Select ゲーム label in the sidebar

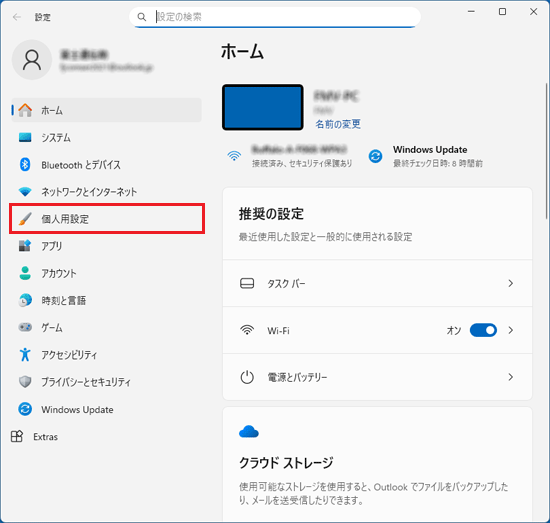(52, 328)
